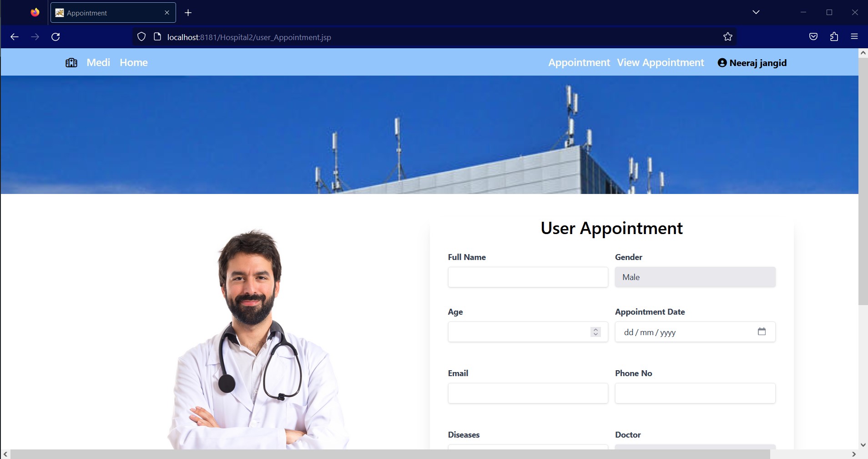Select Home in the navigation bar
The image size is (868, 459).
pyautogui.click(x=133, y=62)
